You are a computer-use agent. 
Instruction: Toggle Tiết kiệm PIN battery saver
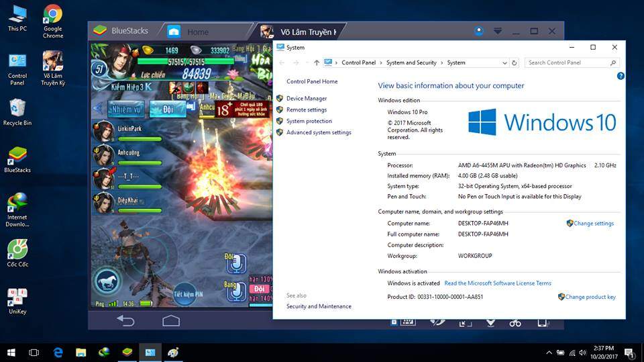pyautogui.click(x=189, y=293)
